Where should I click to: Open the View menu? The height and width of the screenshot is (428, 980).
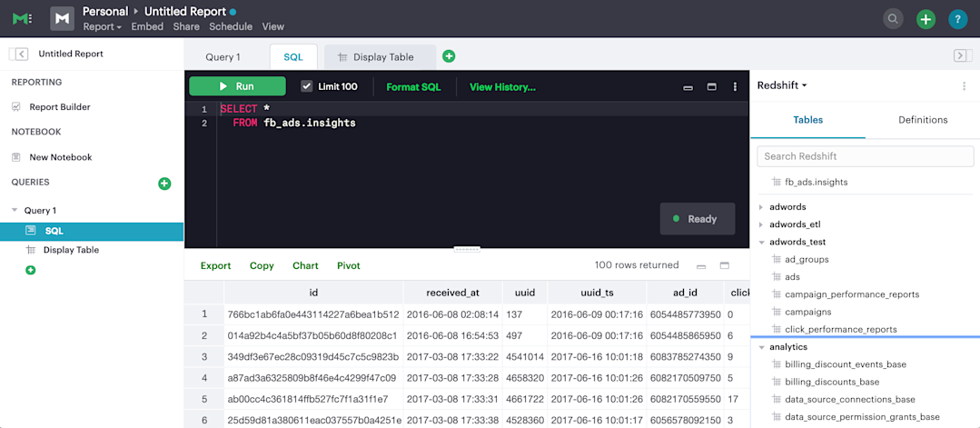(x=273, y=26)
